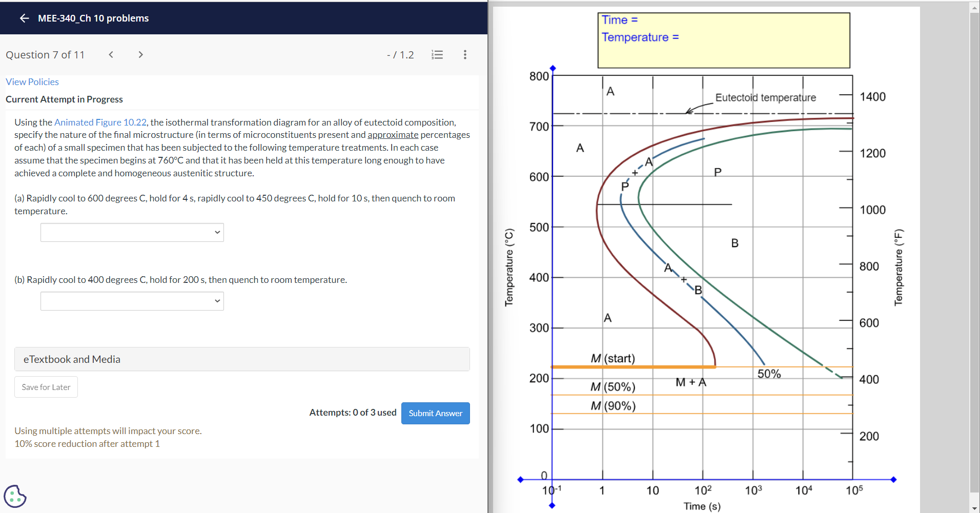The width and height of the screenshot is (980, 513).
Task: Open the part (a) microstructure dropdown
Action: pyautogui.click(x=131, y=232)
